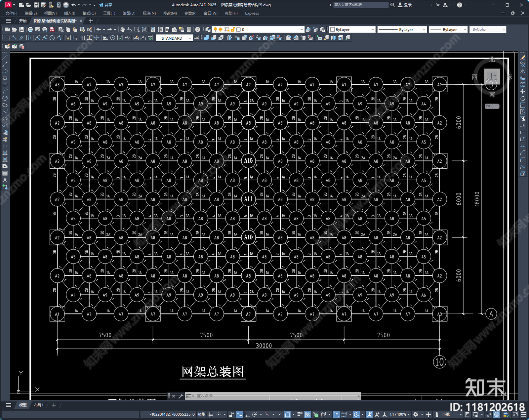This screenshot has width=529, height=420.
Task: Click the WCS button under the ViewCube
Action: click(492, 106)
